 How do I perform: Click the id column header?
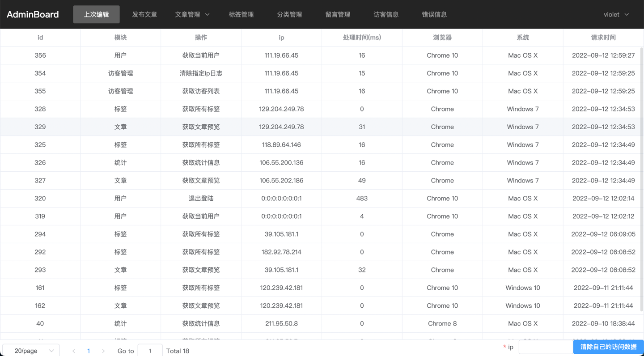(x=40, y=38)
